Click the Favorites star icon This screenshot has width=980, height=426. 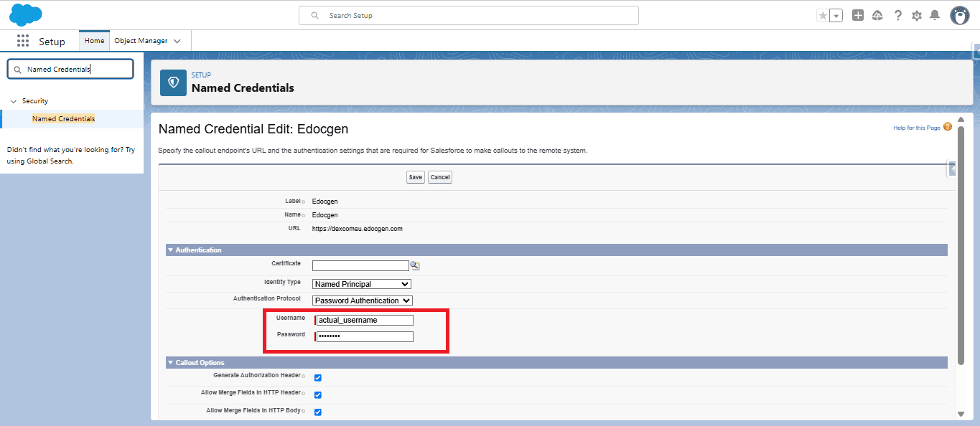823,16
